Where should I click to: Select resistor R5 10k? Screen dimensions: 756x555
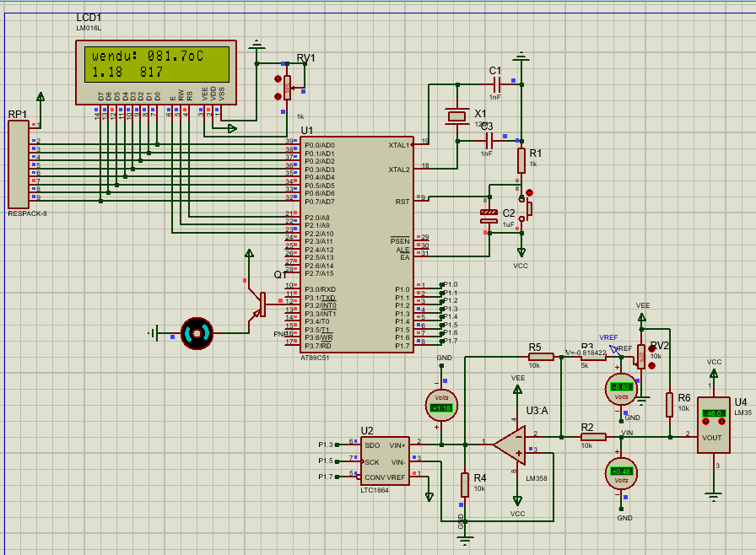541,357
